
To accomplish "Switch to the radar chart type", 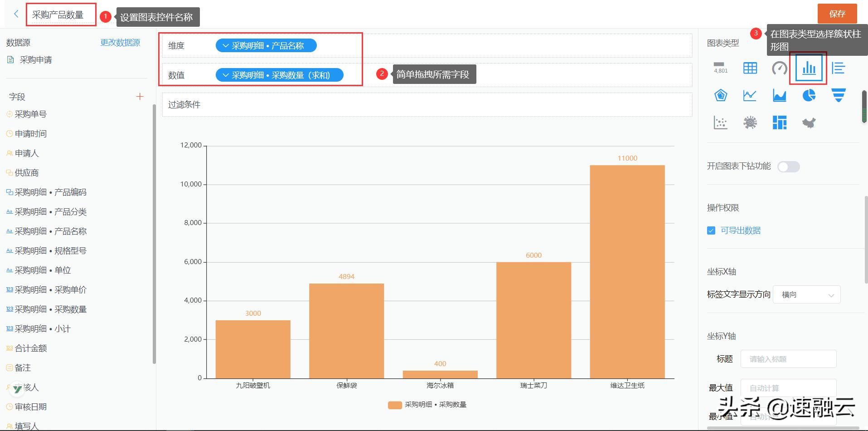I will (x=721, y=95).
